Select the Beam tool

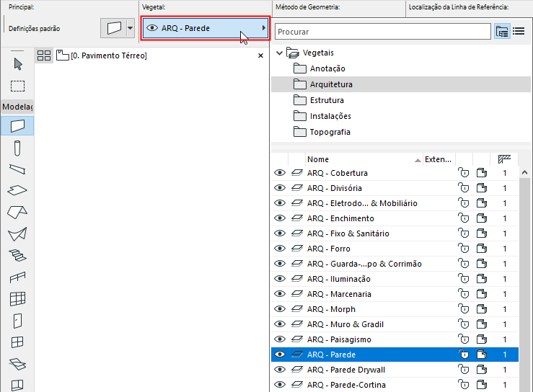point(17,169)
